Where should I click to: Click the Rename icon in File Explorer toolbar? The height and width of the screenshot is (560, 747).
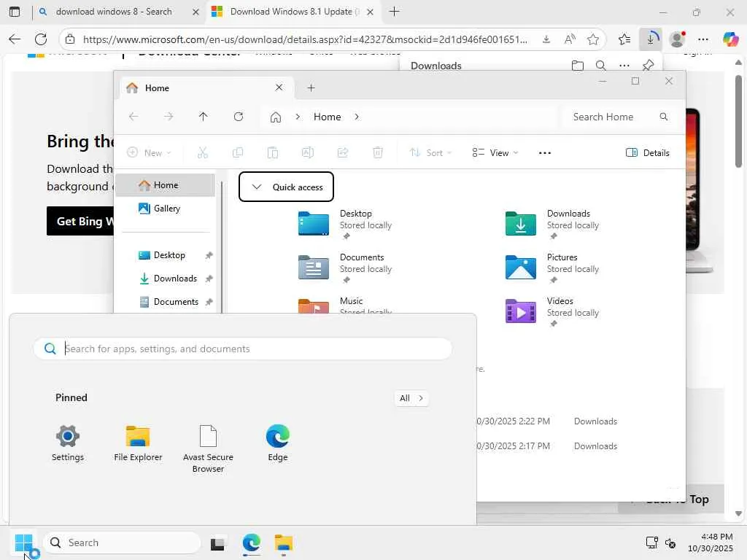pos(307,153)
